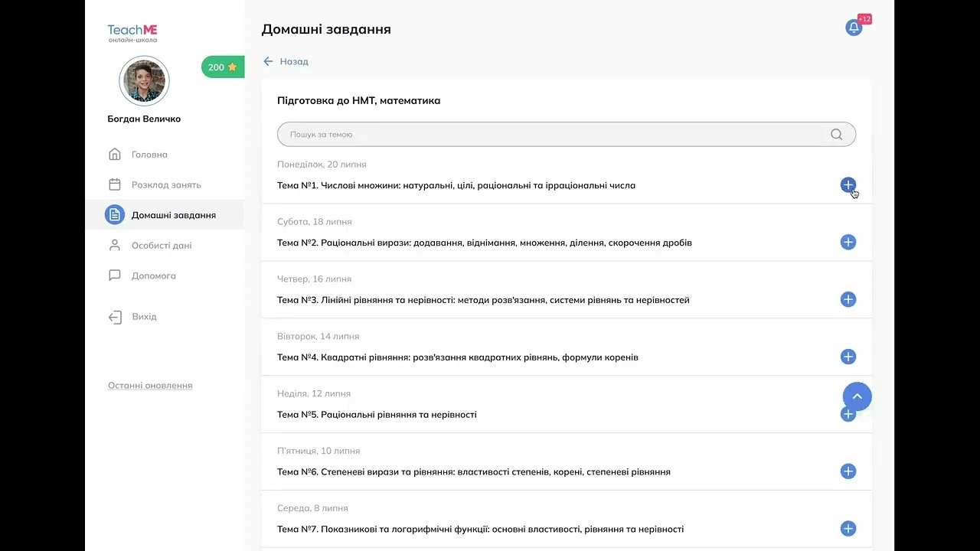Expand Тема №7 Показникові та логарифмічні функції
Viewport: 980px width, 551px height.
pyautogui.click(x=848, y=529)
